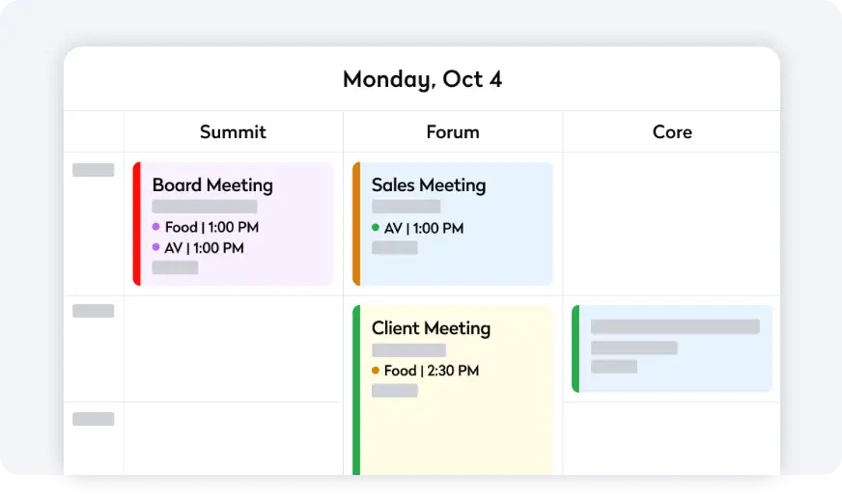
Task: Click green dot beside Sales Meeting AV
Action: tap(376, 228)
